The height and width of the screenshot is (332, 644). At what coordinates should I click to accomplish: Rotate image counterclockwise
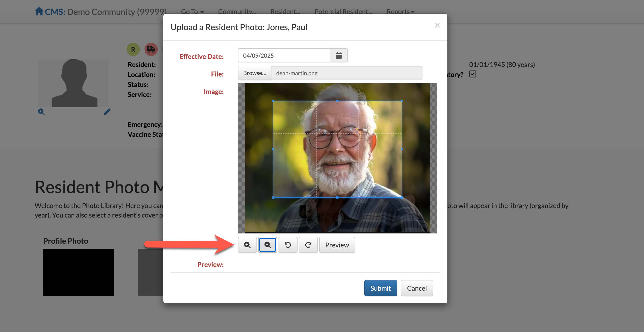288,245
